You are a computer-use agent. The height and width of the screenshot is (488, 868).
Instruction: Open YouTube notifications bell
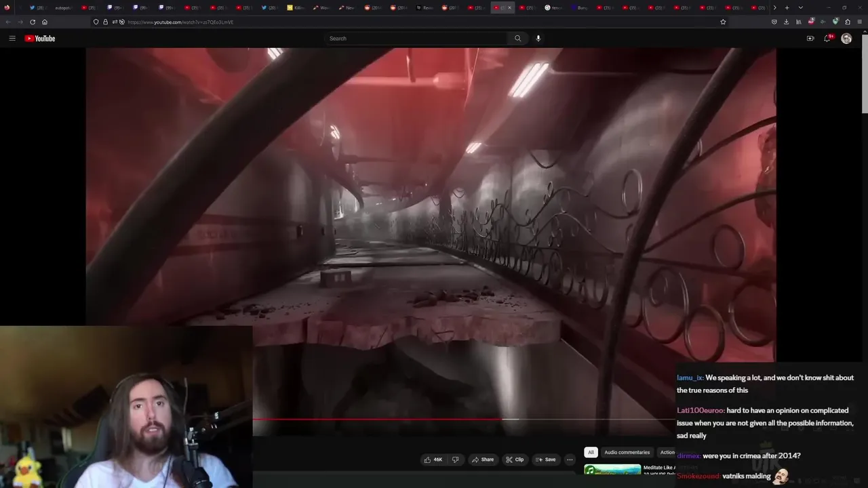(827, 39)
